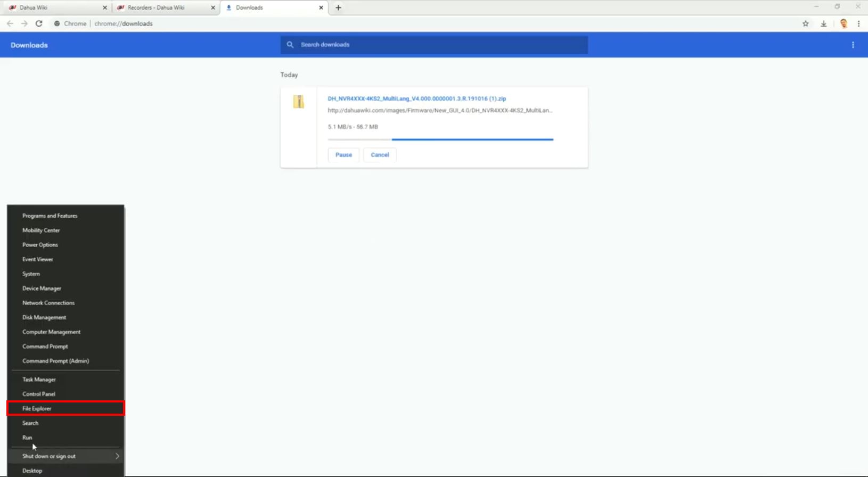Viewport: 868px width, 477px height.
Task: Launch Computer Management
Action: [x=65, y=332]
